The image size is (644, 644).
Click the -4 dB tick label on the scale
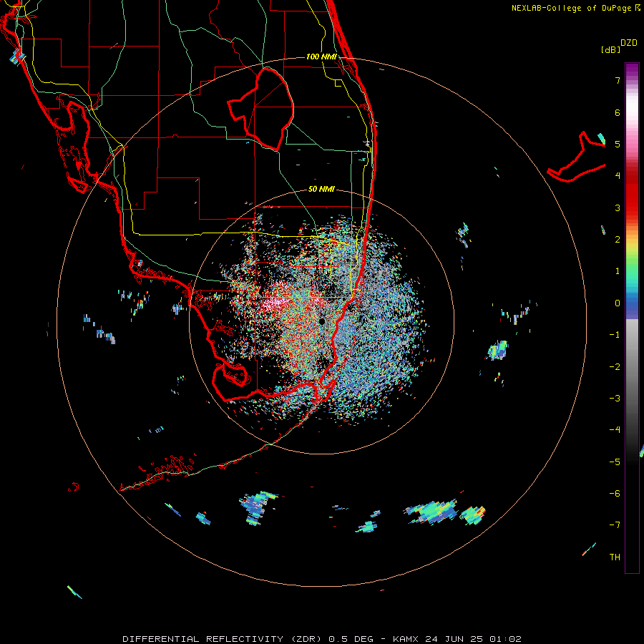[x=615, y=430]
